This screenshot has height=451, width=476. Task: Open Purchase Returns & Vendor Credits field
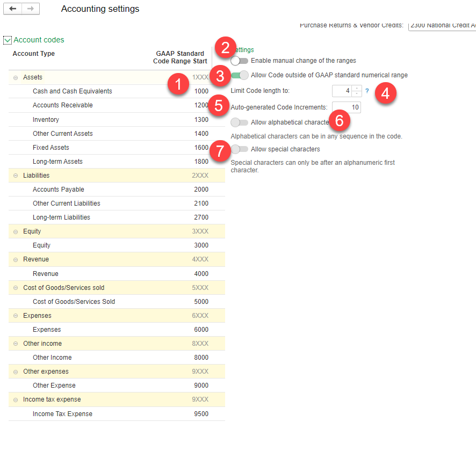point(442,25)
